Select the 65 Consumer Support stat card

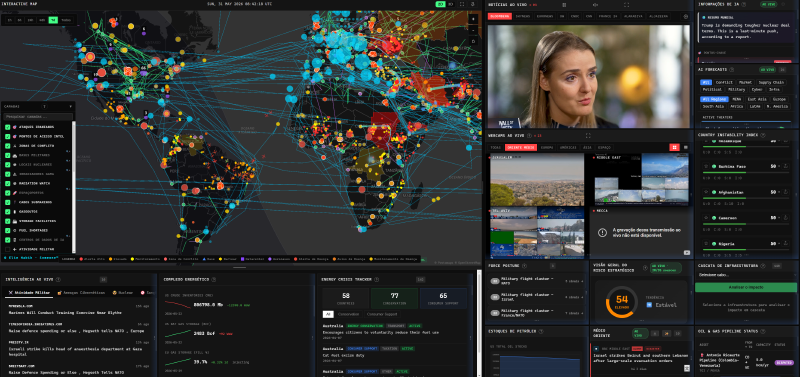click(443, 298)
